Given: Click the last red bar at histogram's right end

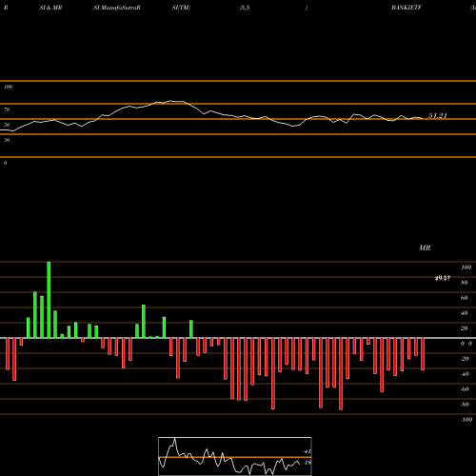Looking at the screenshot, I should click(423, 354).
